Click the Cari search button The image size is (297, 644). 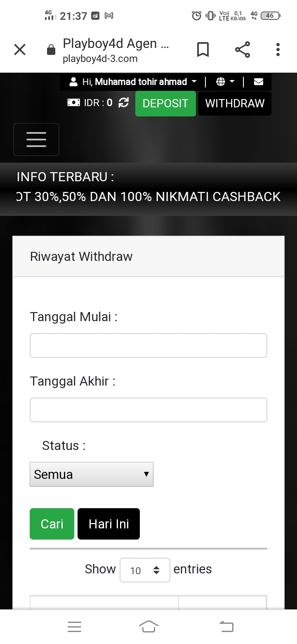coord(52,524)
